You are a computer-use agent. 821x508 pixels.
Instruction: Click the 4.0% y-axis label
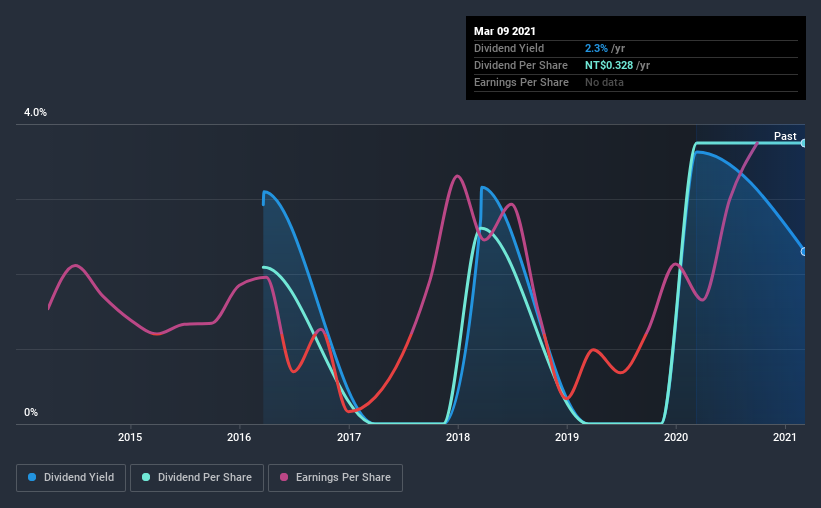(x=35, y=113)
